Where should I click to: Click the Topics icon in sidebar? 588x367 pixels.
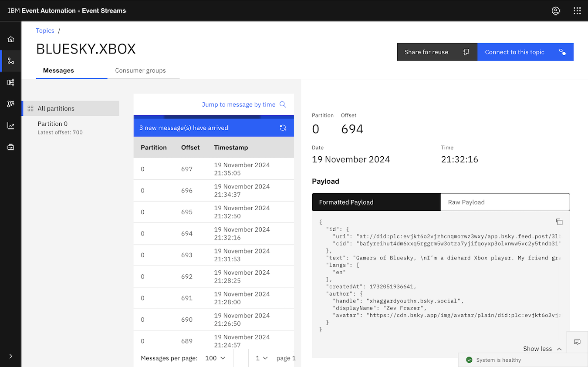pos(10,61)
